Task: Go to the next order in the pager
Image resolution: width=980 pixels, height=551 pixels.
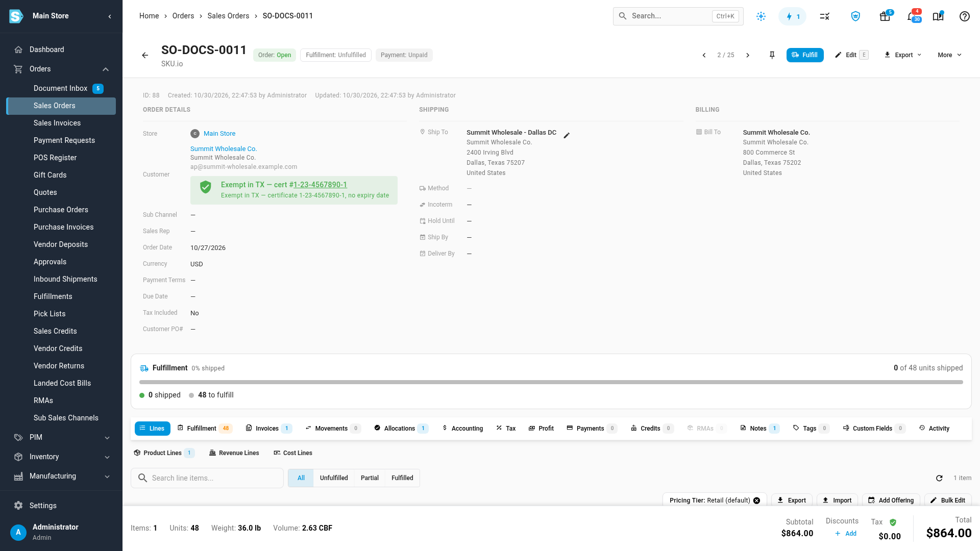Action: pos(748,55)
